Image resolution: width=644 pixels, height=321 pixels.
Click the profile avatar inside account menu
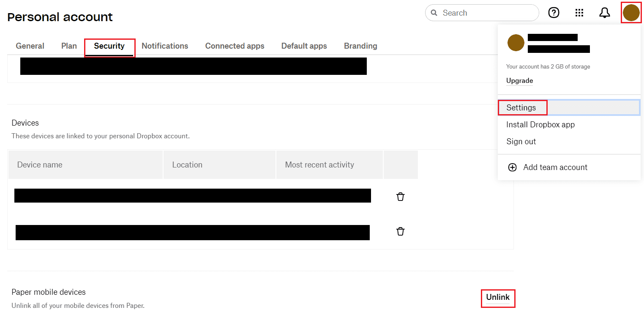(516, 43)
